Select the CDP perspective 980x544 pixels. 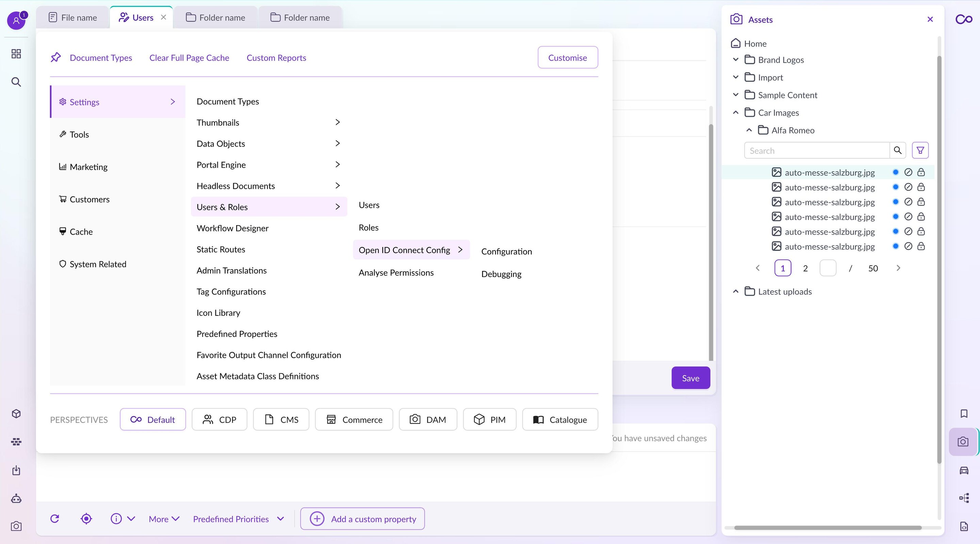pos(219,419)
